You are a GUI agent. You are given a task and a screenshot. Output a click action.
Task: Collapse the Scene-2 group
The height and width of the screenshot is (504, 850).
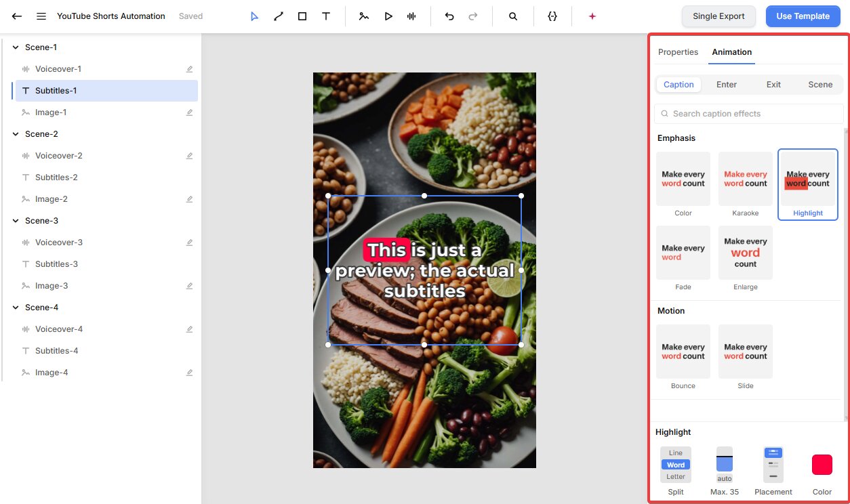click(x=16, y=134)
